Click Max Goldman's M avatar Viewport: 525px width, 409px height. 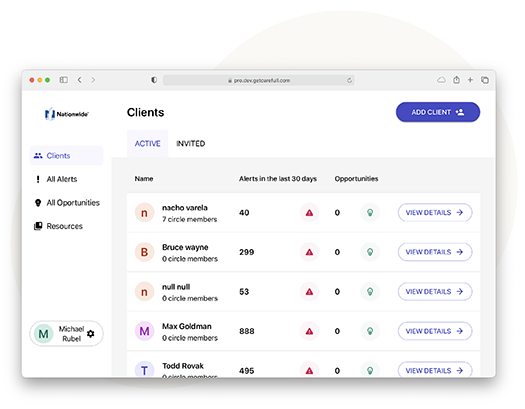pos(144,331)
